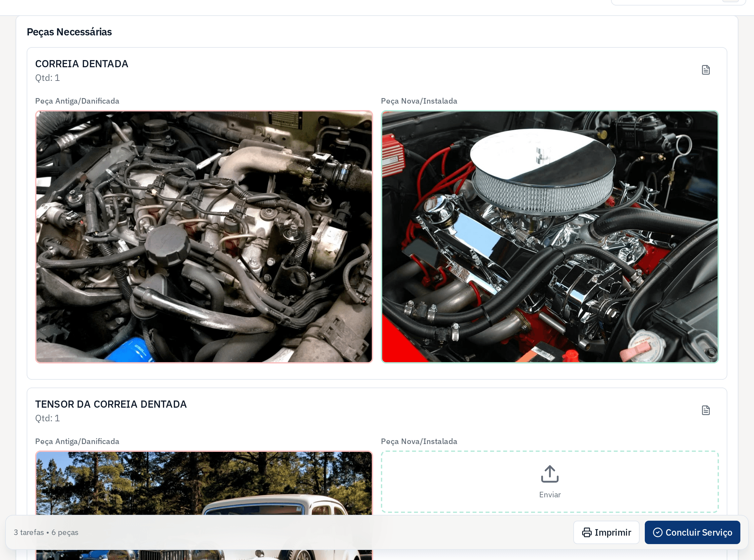Click Peça Antiga/Danificada label under CORREIA DENTADA
Screen dimensions: 754x560
[x=77, y=101]
